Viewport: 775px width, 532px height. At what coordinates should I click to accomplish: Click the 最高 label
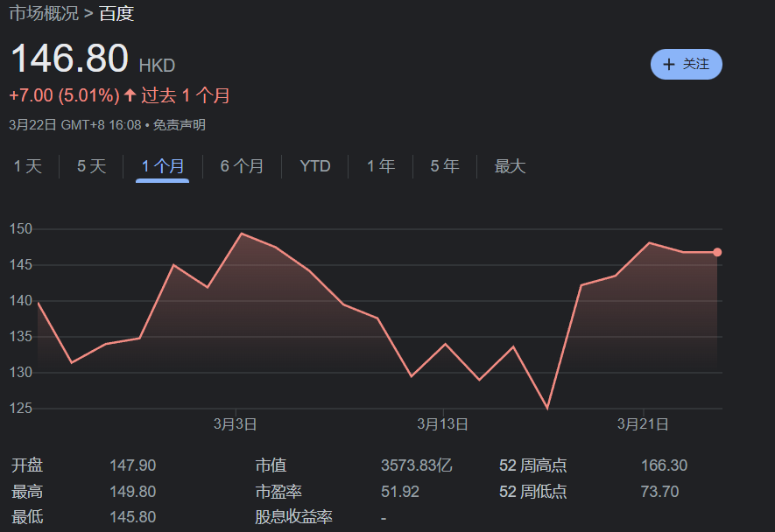[27, 492]
